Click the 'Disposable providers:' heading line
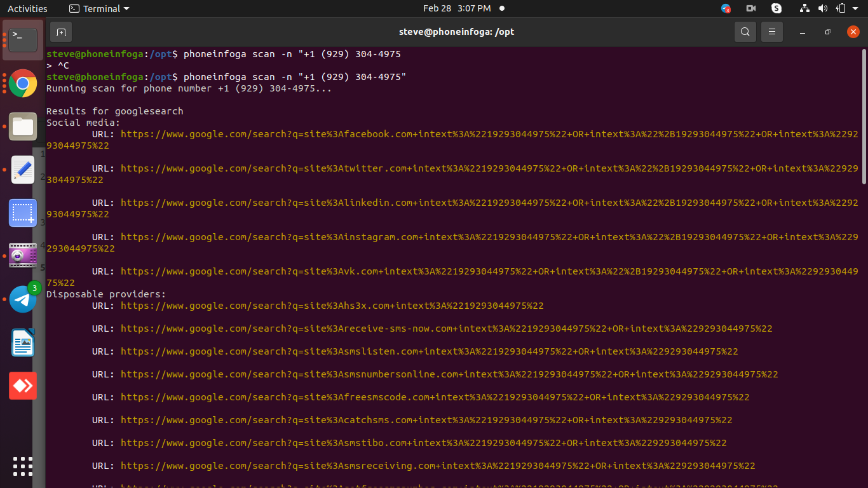The image size is (868, 488). click(x=106, y=294)
